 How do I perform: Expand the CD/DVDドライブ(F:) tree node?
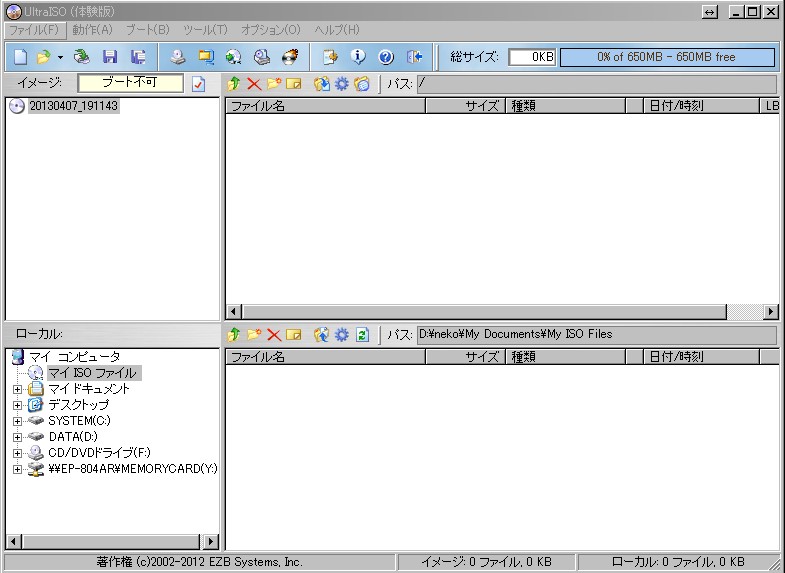pos(17,453)
